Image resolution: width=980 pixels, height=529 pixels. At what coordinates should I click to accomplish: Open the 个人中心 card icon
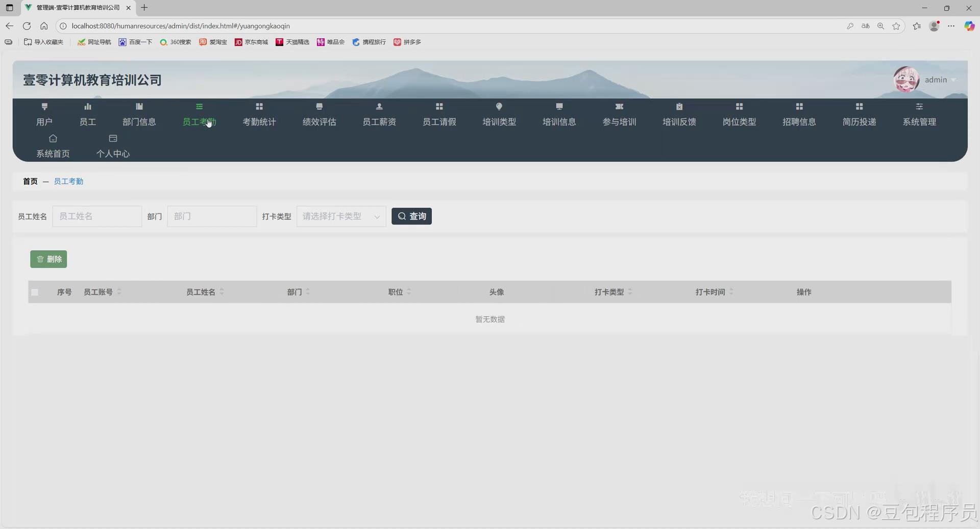[x=113, y=138]
